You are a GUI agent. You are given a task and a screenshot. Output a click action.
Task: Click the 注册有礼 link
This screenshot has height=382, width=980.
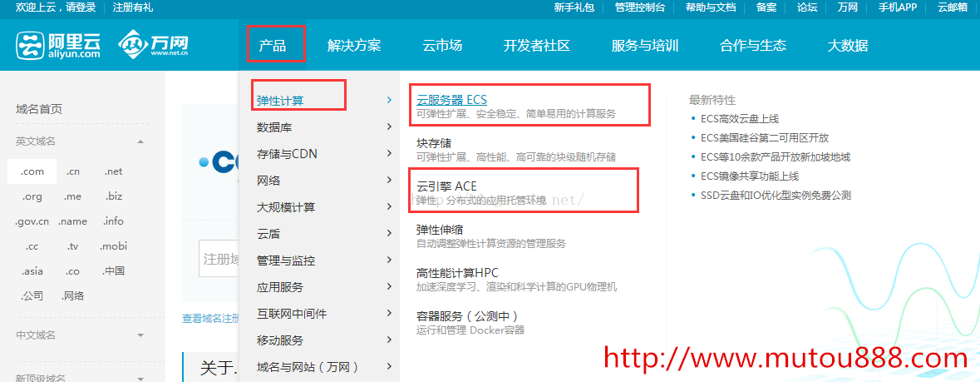(132, 7)
